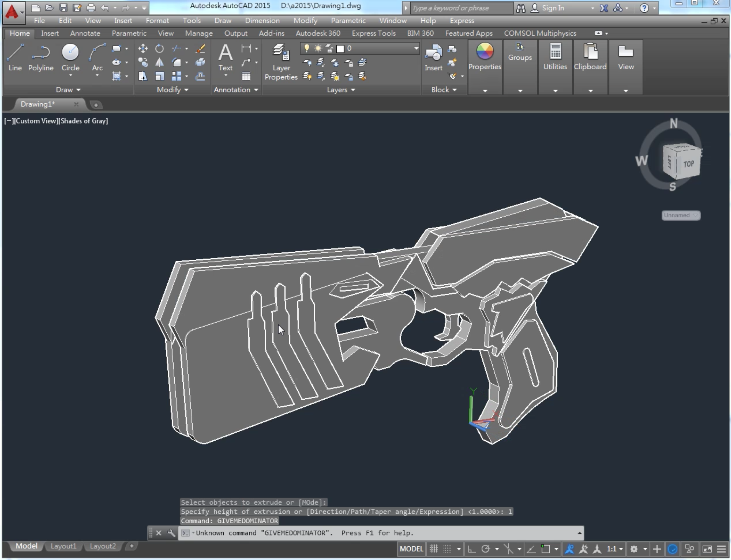This screenshot has width=731, height=560.
Task: Toggle the grid display in status bar
Action: 434,549
